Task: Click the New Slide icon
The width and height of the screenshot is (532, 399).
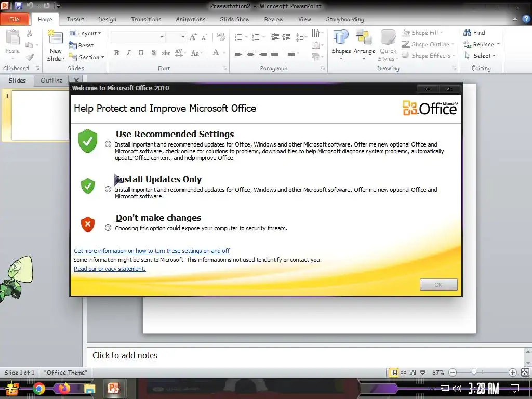Action: tap(56, 37)
